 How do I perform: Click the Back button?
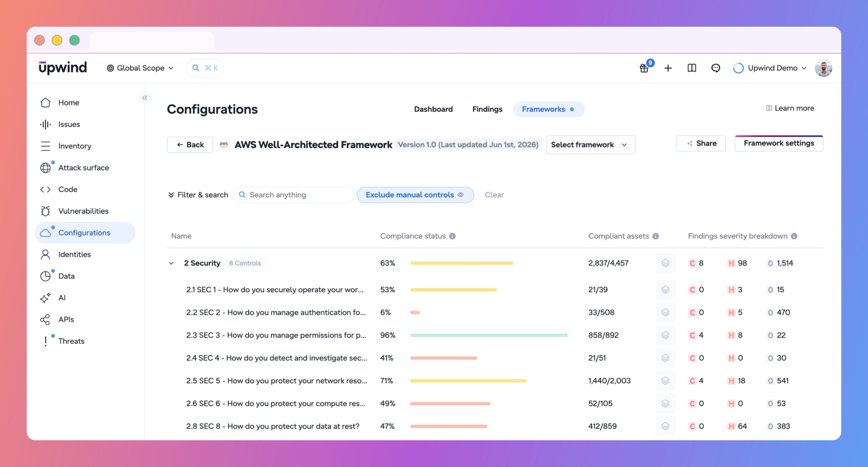coord(190,145)
